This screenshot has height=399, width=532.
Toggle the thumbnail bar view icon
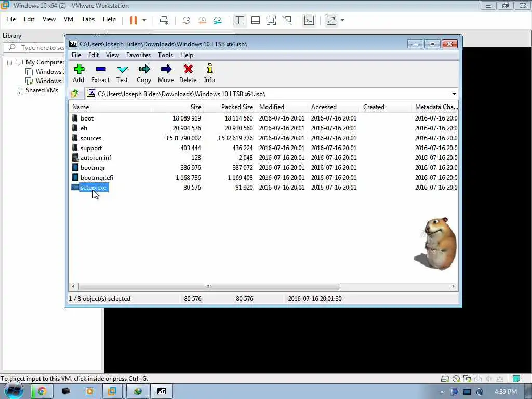[x=256, y=20]
